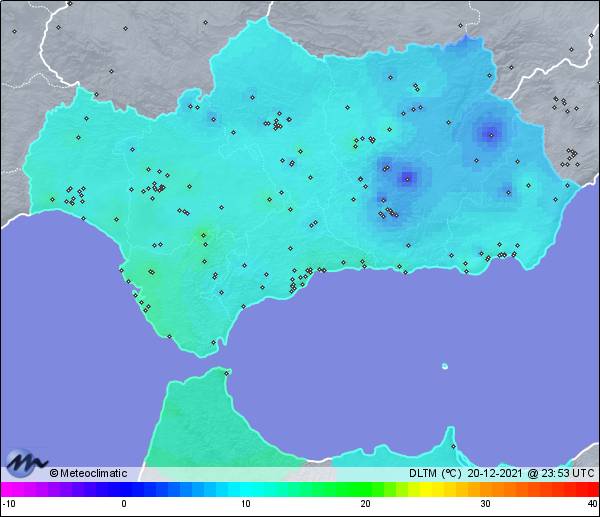The height and width of the screenshot is (517, 600).
Task: Click the date 20-12-2021
Action: [x=494, y=473]
